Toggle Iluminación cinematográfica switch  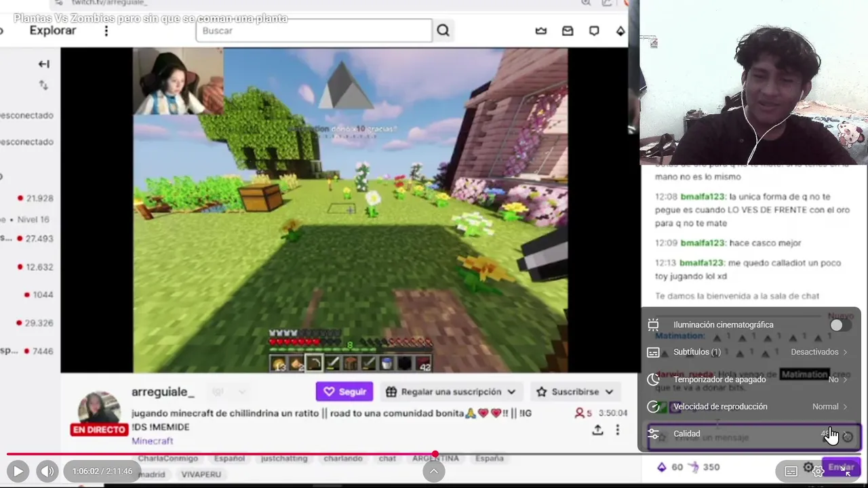[x=840, y=325]
